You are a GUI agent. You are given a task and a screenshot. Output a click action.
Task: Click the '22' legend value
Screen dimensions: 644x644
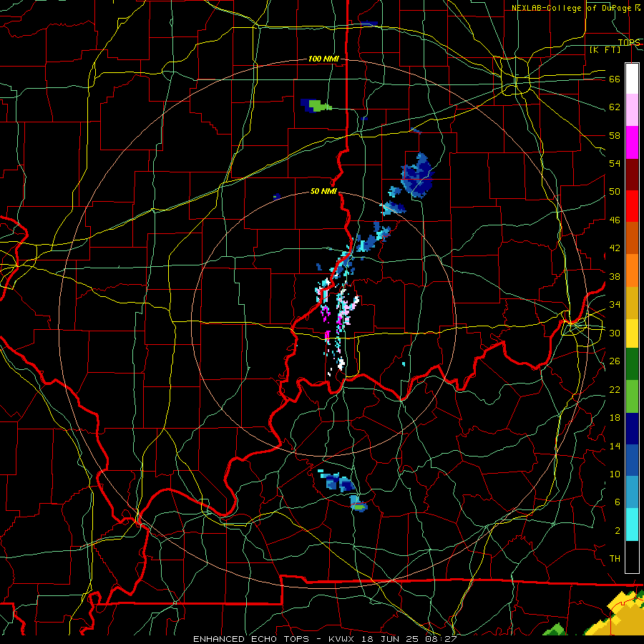click(615, 389)
